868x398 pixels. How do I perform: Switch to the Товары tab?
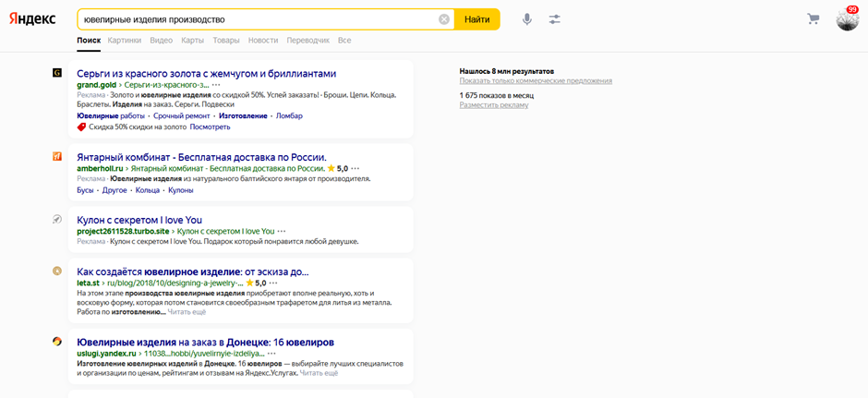pyautogui.click(x=226, y=41)
